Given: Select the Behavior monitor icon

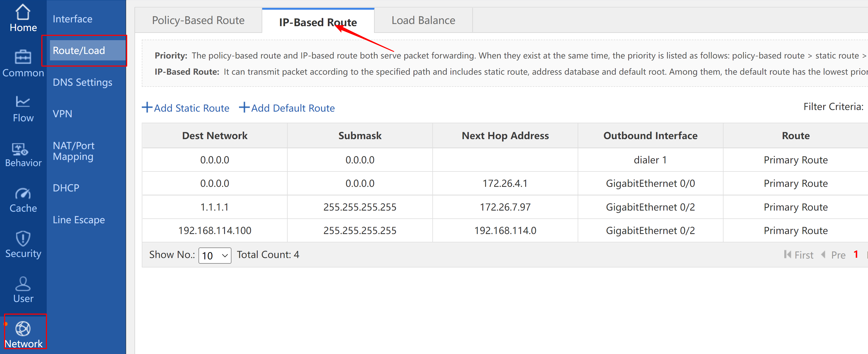Looking at the screenshot, I should 20,149.
